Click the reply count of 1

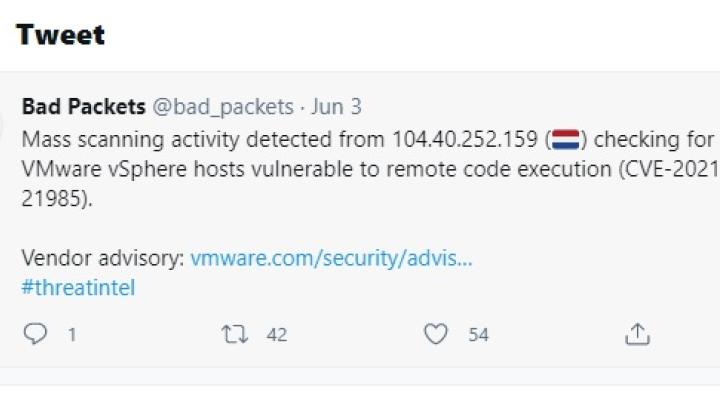point(72,335)
